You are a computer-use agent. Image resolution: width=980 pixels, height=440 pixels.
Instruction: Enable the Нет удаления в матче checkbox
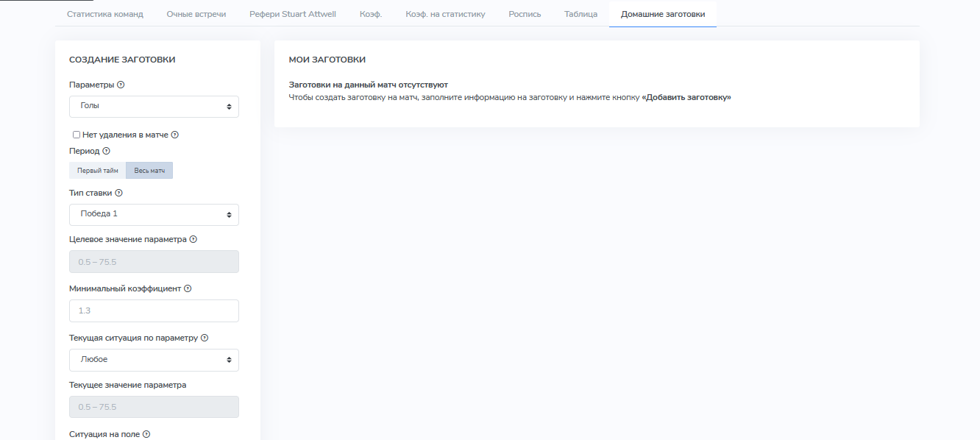(77, 135)
